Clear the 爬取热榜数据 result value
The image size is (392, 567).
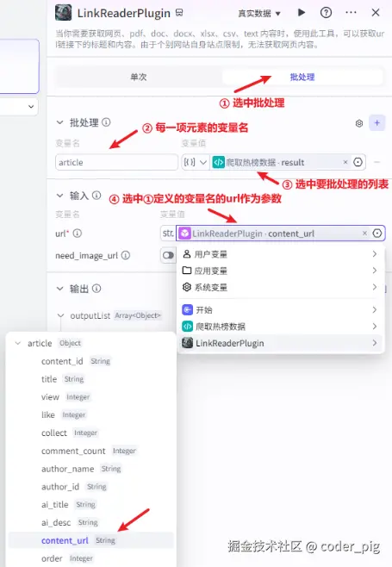pos(345,162)
